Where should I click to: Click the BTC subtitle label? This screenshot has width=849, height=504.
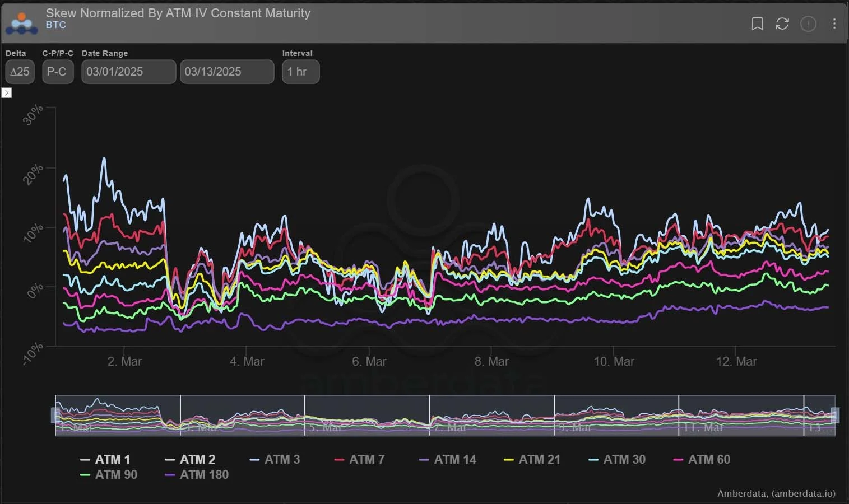click(56, 25)
